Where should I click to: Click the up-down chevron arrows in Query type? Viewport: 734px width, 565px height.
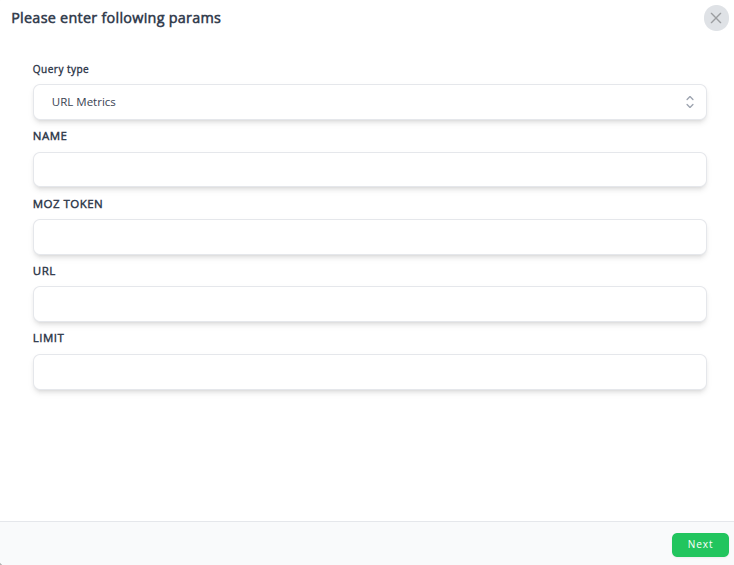pos(689,102)
